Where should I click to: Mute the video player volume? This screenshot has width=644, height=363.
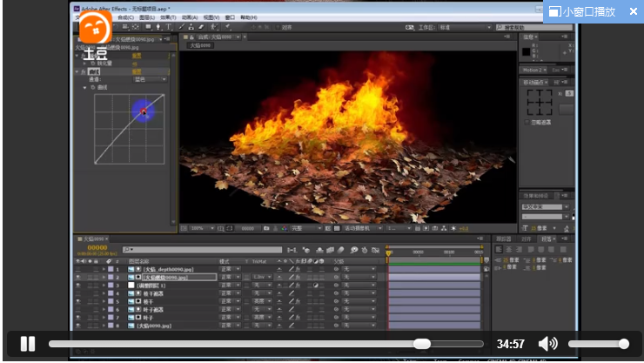click(548, 344)
